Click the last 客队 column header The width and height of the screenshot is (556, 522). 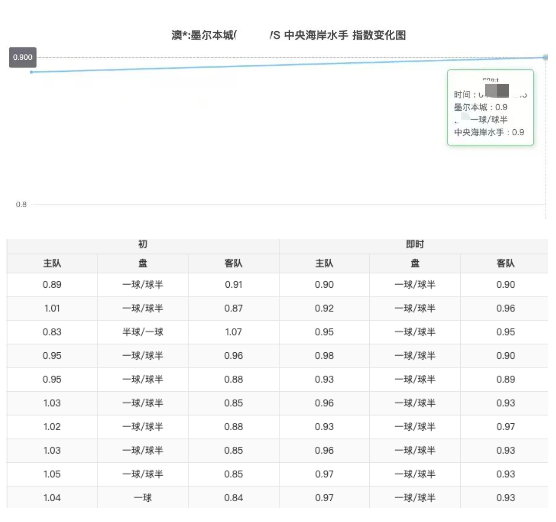pyautogui.click(x=505, y=263)
